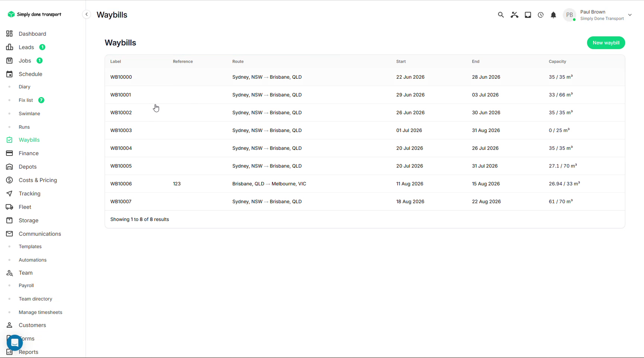Click the tools icon beside search
644x358 pixels.
514,15
